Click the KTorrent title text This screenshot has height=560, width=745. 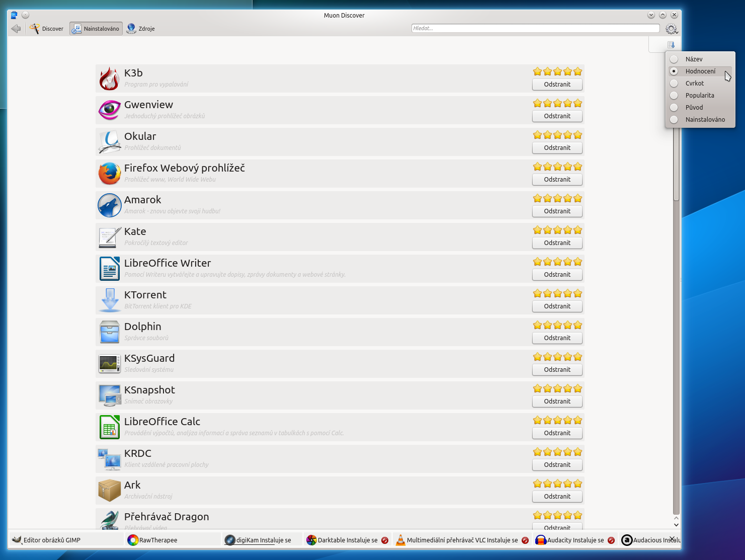pyautogui.click(x=145, y=295)
